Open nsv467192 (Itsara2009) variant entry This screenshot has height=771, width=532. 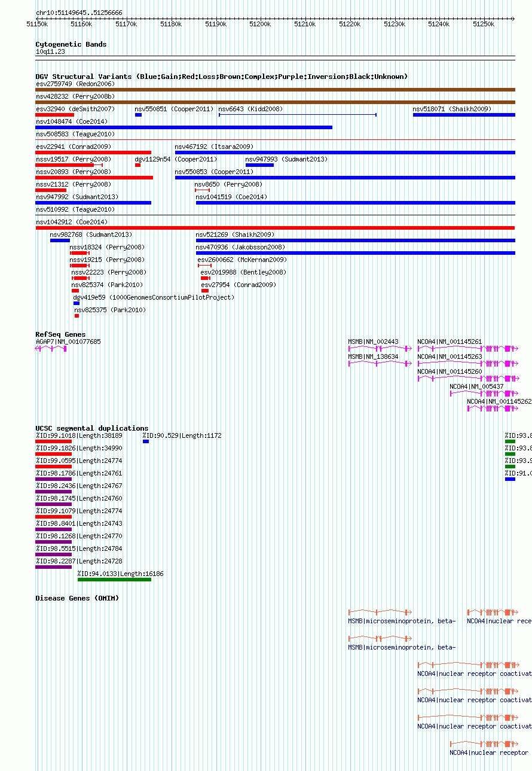coord(345,152)
